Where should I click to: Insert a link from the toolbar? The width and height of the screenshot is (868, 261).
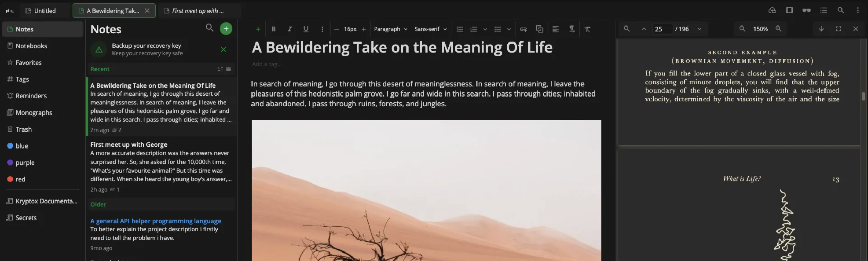tap(523, 29)
